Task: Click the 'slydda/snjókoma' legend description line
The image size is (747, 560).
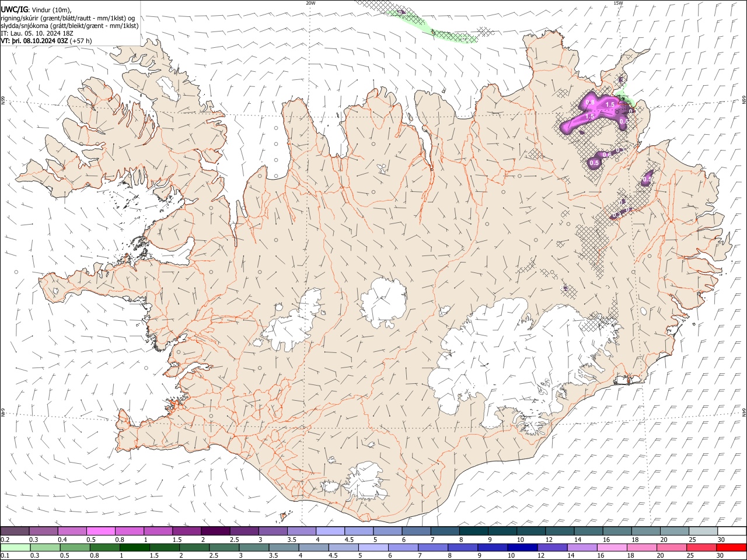Action: click(x=69, y=26)
